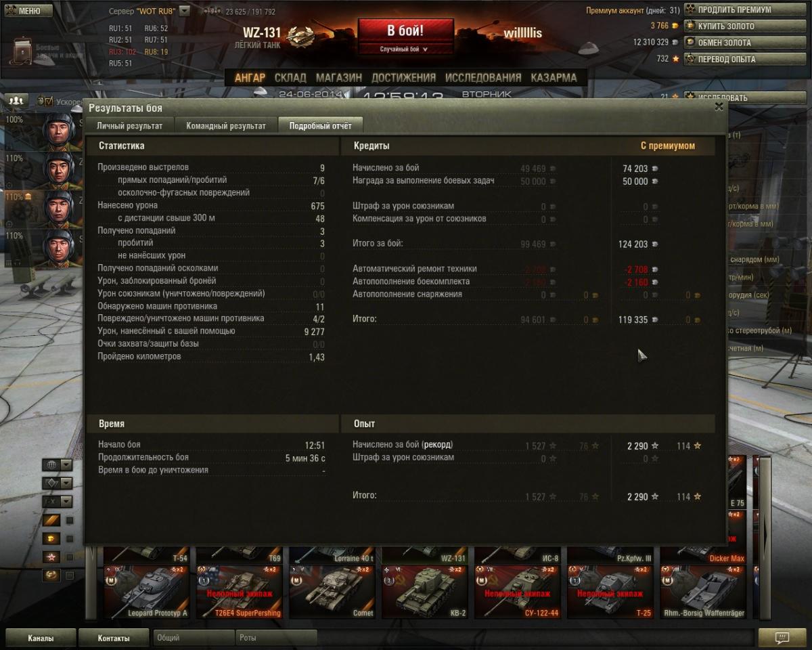Open the Меню button
Screen dimensions: 812x650
(27, 10)
